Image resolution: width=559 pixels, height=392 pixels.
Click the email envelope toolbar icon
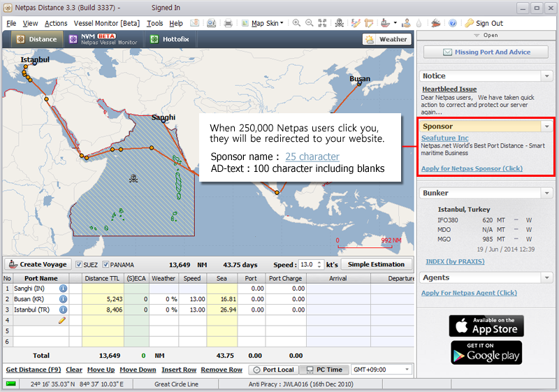point(194,23)
